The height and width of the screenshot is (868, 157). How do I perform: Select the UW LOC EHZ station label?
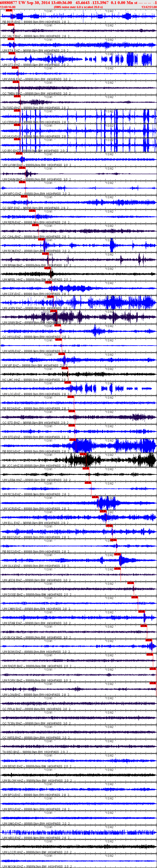click(35, 394)
